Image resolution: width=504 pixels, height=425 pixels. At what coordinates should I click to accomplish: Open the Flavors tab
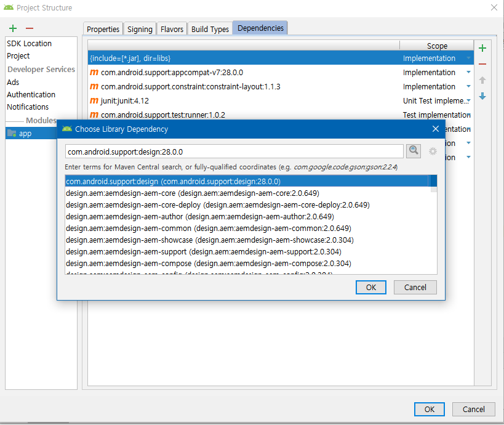[x=172, y=29]
